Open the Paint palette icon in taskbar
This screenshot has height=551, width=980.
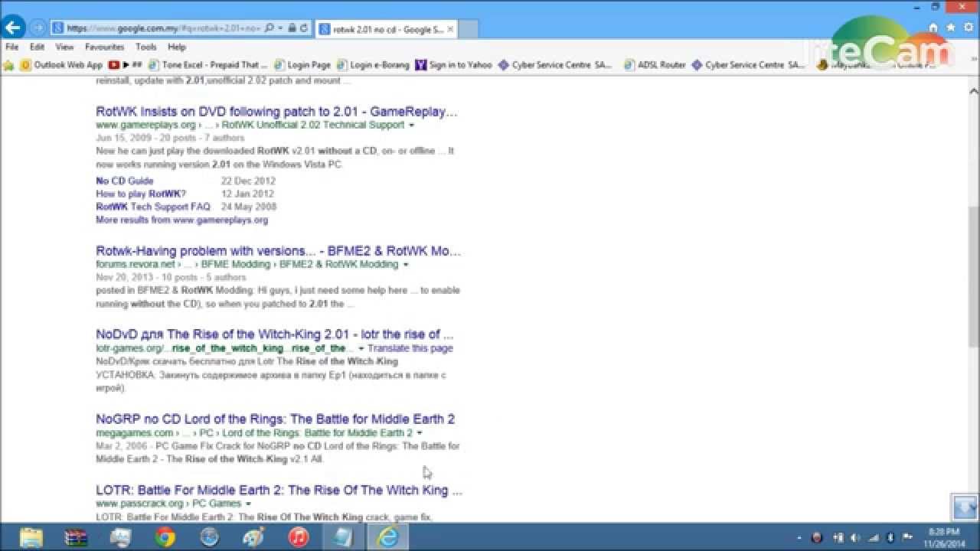pyautogui.click(x=253, y=537)
